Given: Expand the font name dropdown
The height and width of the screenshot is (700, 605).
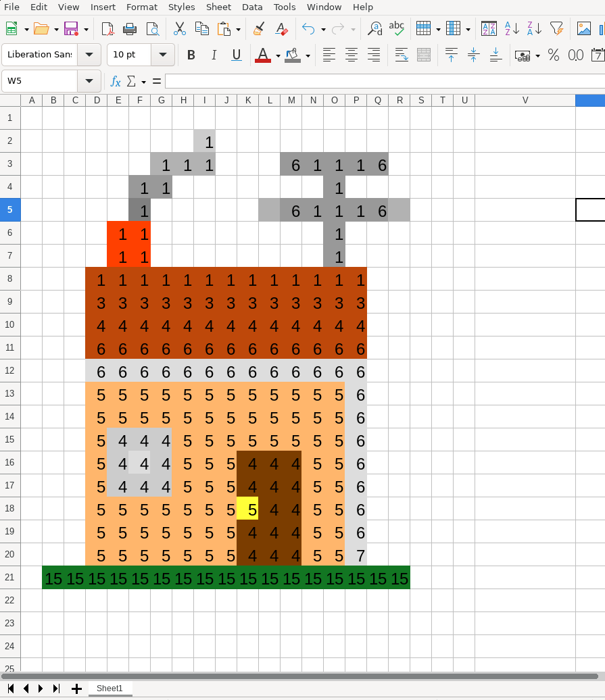Looking at the screenshot, I should pyautogui.click(x=89, y=55).
